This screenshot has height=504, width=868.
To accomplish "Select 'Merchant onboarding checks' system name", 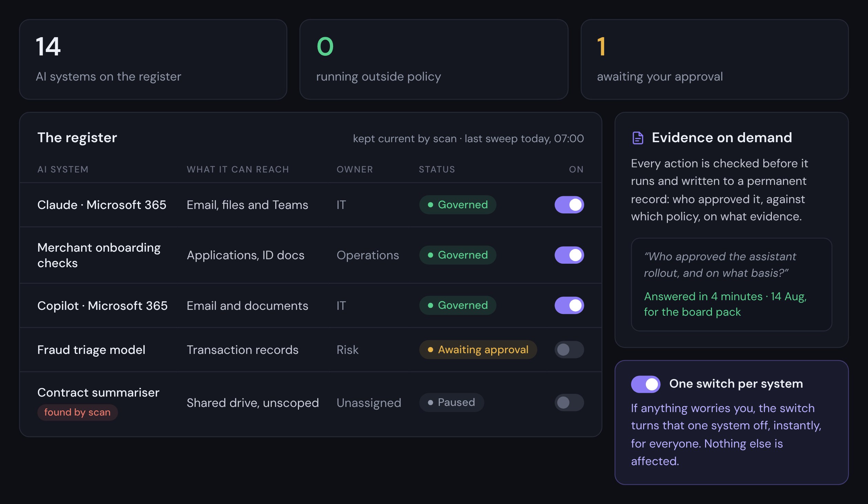I will [x=99, y=255].
